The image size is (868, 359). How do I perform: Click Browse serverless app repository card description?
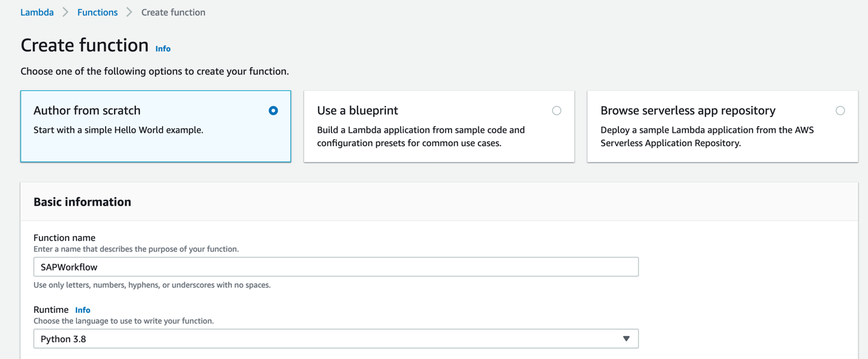pyautogui.click(x=707, y=136)
